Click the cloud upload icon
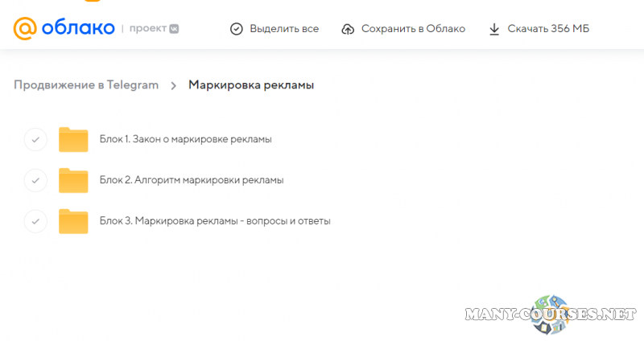Viewport: 644px width, 341px height. 348,29
